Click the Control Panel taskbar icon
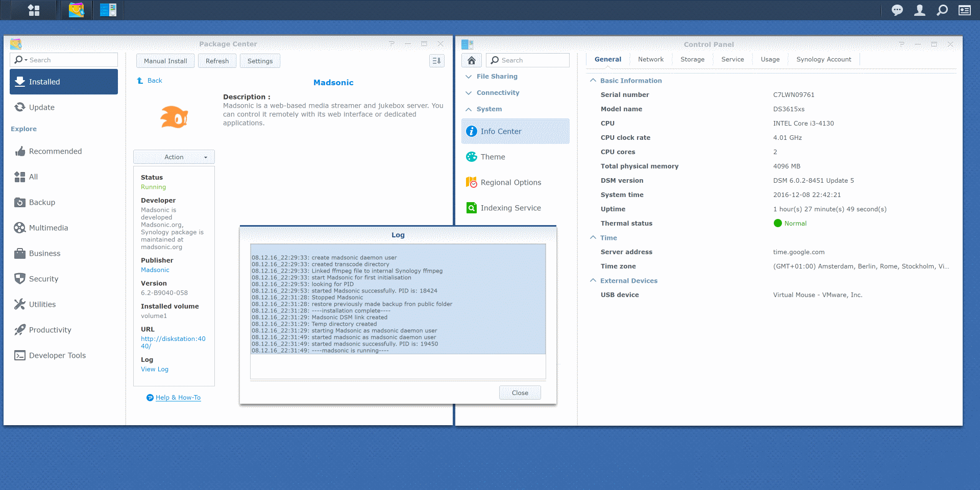 (108, 10)
